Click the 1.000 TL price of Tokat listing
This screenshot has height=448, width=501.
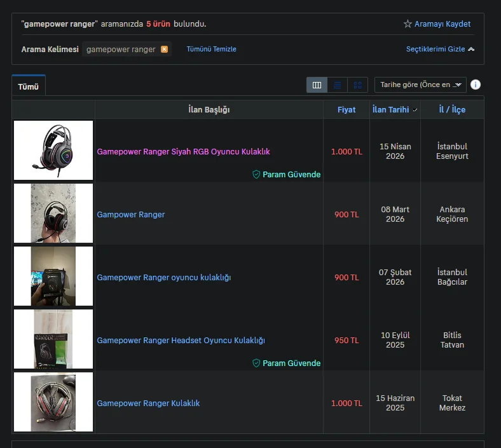[347, 404]
